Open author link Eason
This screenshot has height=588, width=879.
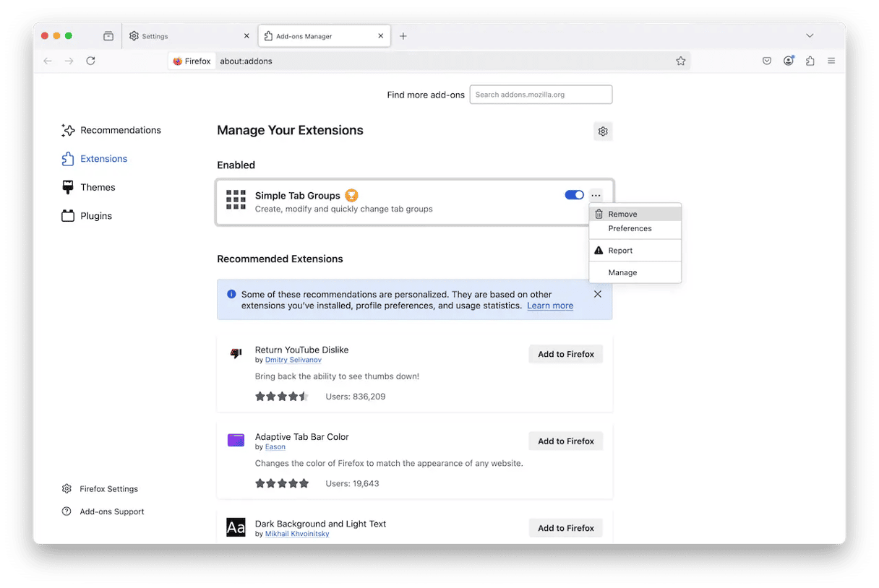(x=275, y=447)
